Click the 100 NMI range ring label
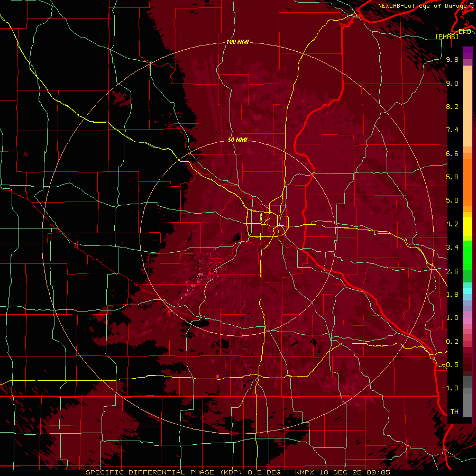 (x=237, y=42)
